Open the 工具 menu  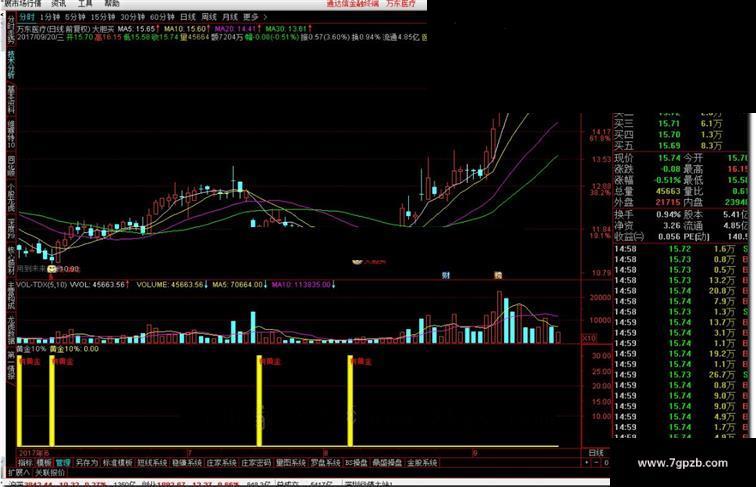tap(85, 3)
